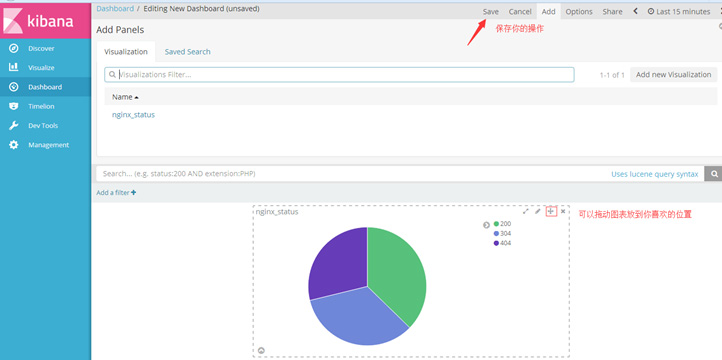Click Add in top menu

coord(548,12)
